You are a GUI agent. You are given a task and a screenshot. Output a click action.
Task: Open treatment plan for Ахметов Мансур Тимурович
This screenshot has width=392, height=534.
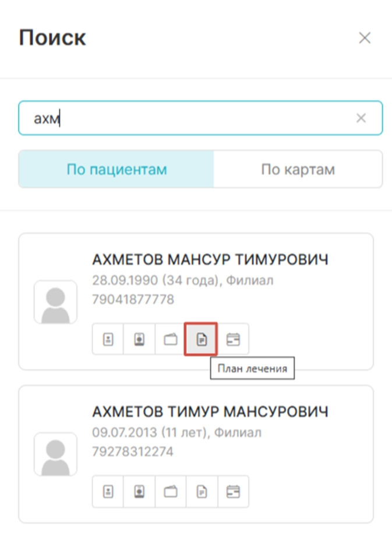pos(201,339)
